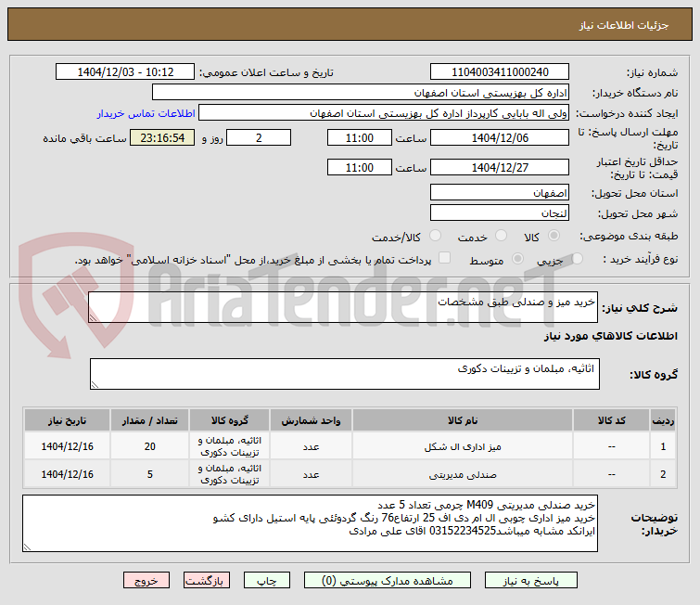The image size is (700, 605).
Task: Click the announcement date field 1404/12/03 - 10:12
Action: pos(125,72)
